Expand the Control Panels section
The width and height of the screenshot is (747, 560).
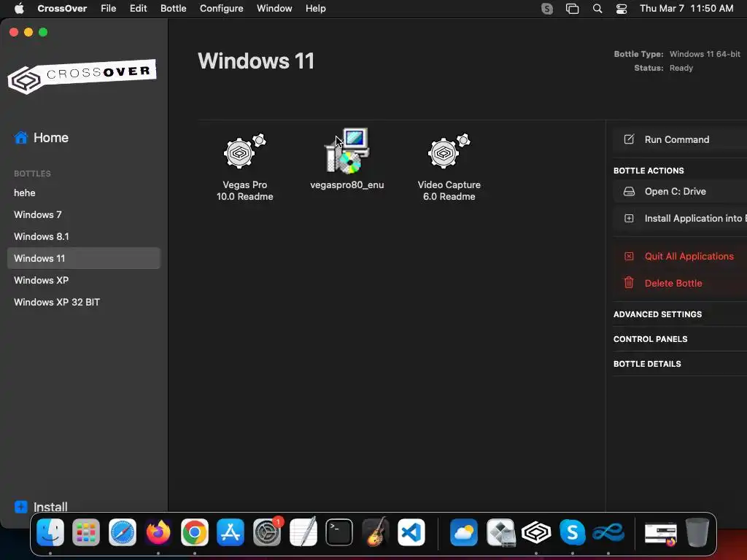click(x=650, y=339)
